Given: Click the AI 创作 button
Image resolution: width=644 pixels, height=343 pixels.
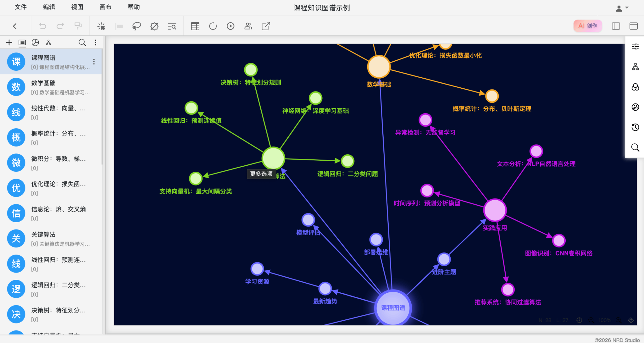Looking at the screenshot, I should pos(587,26).
